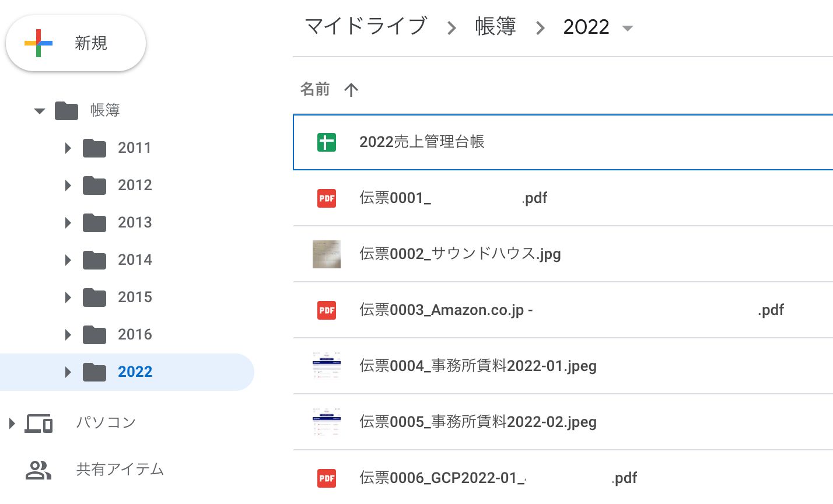Collapse the 帳簿 folder tree
This screenshot has height=504, width=833.
coord(40,110)
